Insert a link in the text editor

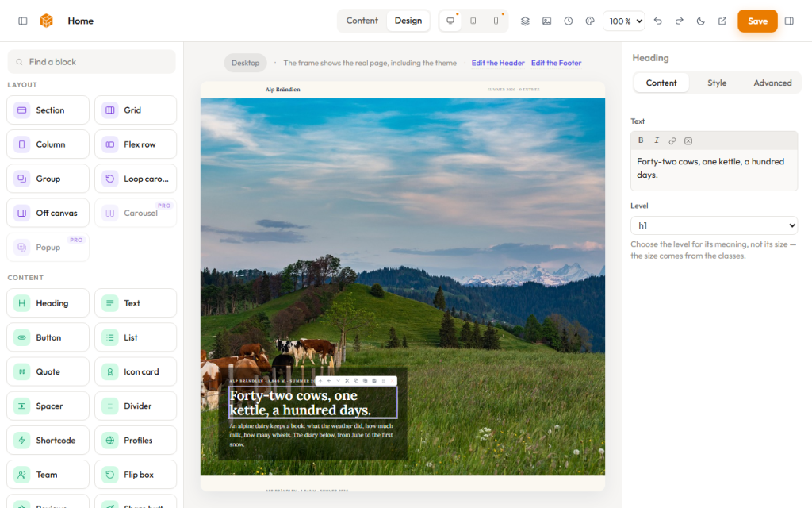point(672,140)
